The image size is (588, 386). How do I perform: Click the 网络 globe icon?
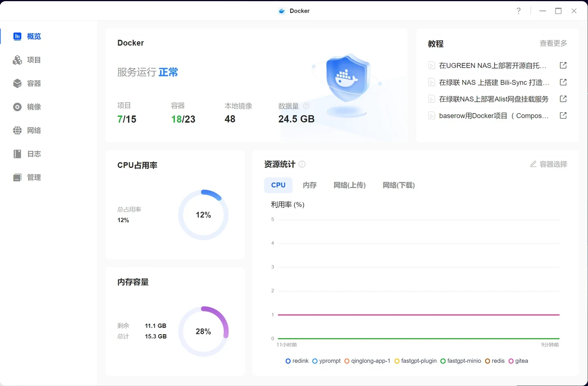click(17, 130)
